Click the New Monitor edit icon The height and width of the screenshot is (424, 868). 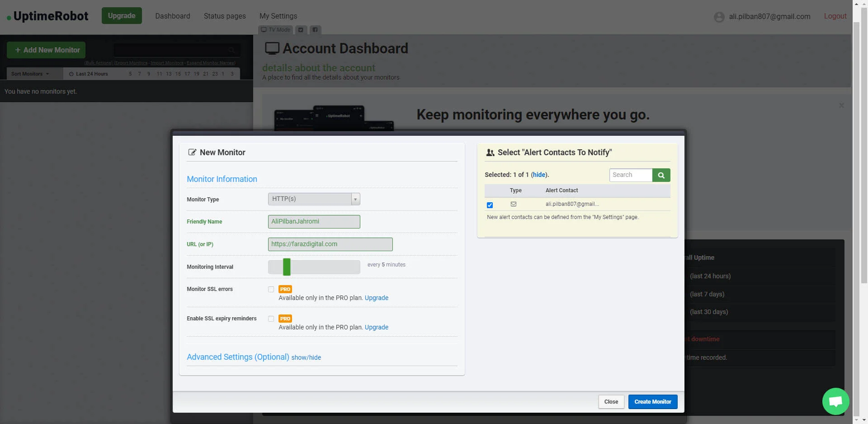(192, 152)
